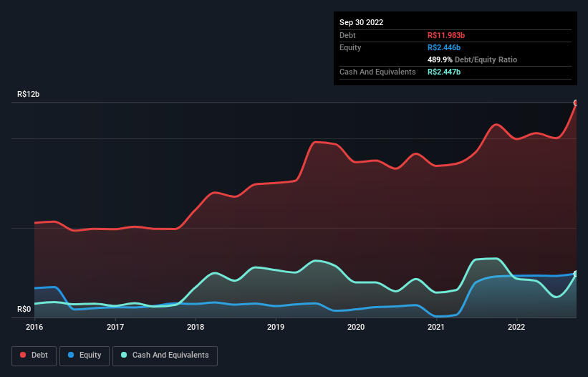Click Cash And Equivalents label in tooltip
The height and width of the screenshot is (377, 588).
(x=377, y=72)
